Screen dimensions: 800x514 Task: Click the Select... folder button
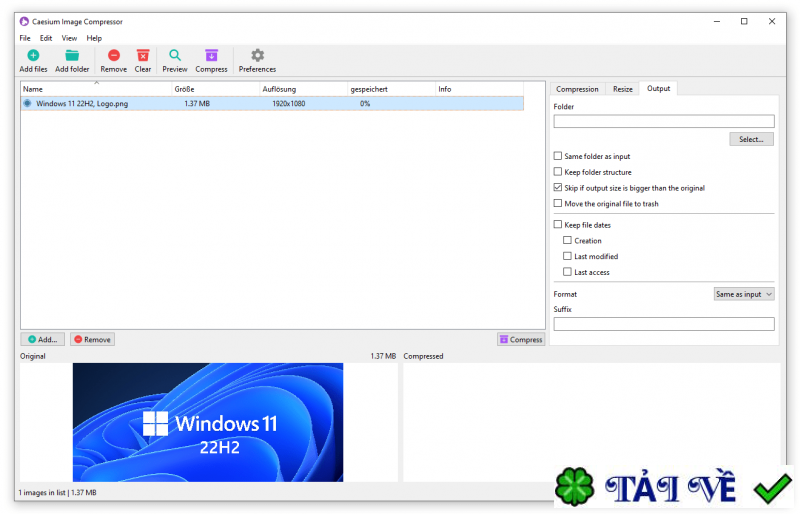[x=750, y=139]
